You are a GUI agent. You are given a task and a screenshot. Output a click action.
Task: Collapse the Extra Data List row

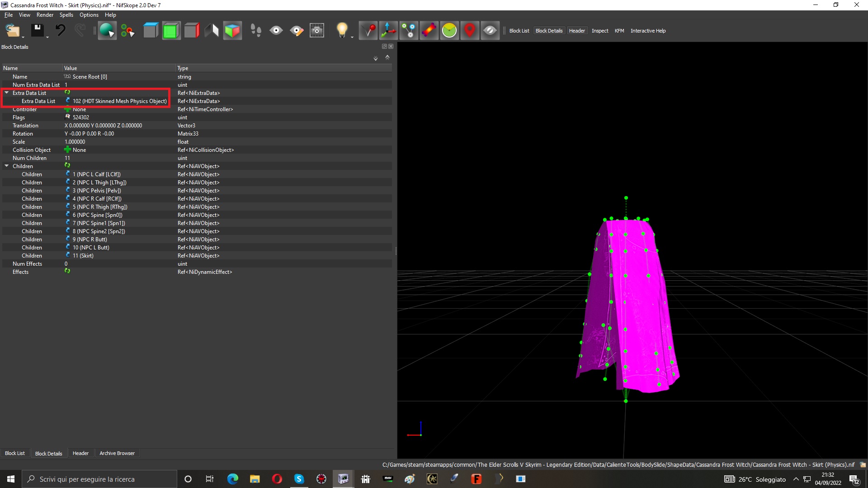[x=7, y=93]
